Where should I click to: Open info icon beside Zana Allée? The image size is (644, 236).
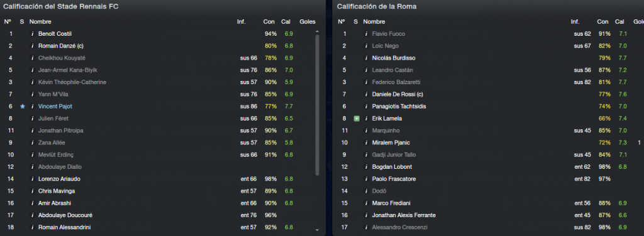(x=33, y=142)
